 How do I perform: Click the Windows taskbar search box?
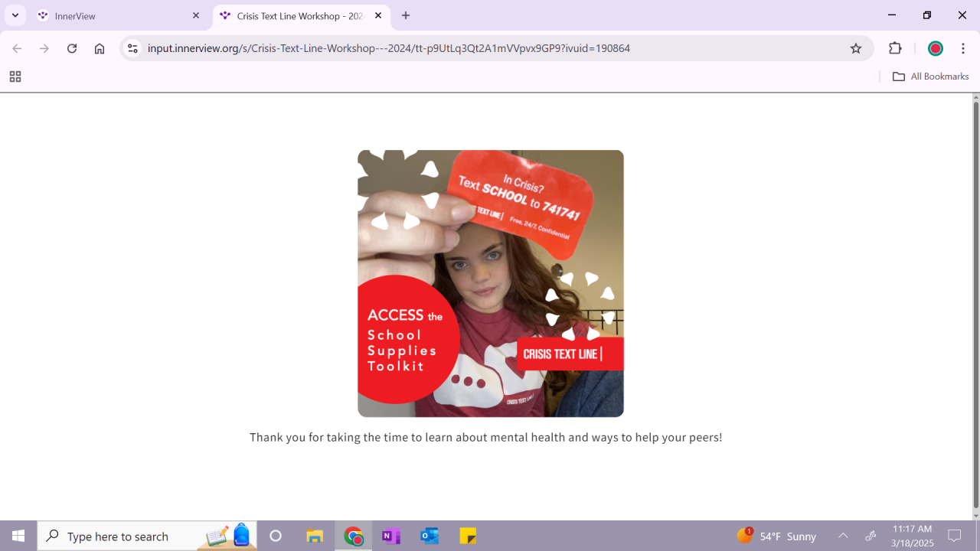[147, 536]
